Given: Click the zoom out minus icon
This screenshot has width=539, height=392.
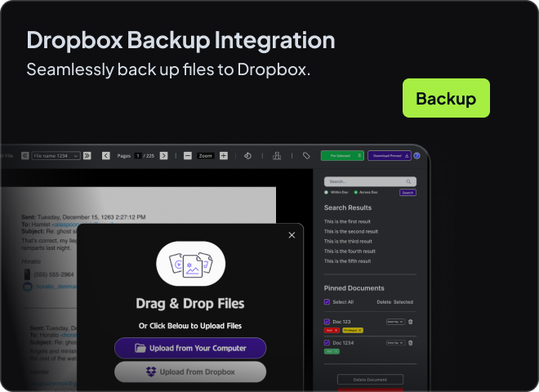Looking at the screenshot, I should click(x=188, y=155).
